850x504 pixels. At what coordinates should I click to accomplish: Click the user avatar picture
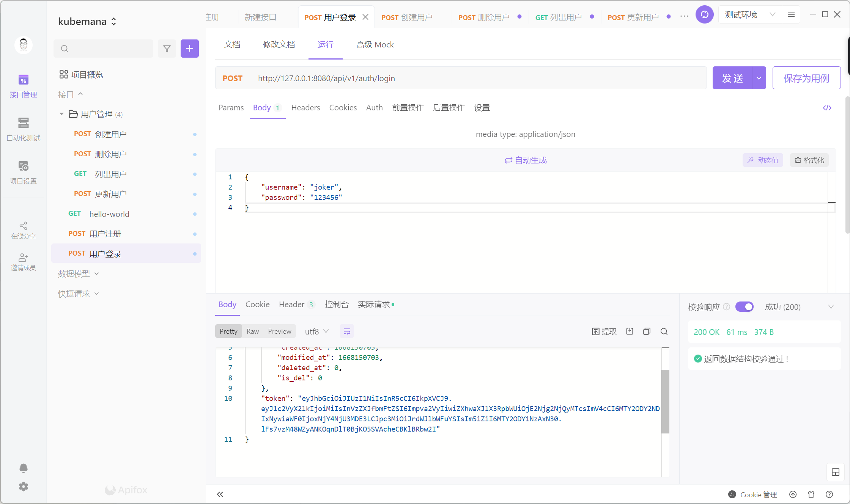[24, 45]
